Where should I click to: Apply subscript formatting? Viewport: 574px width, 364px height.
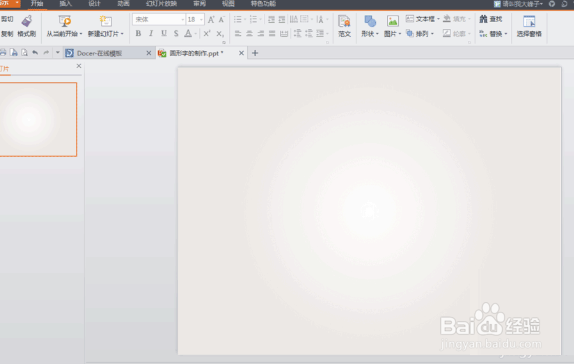coord(219,34)
